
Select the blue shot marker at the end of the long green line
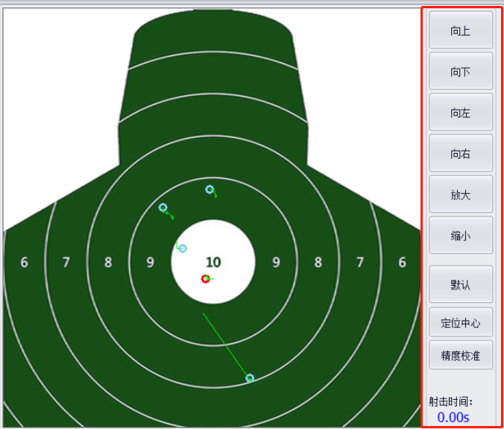(x=250, y=378)
